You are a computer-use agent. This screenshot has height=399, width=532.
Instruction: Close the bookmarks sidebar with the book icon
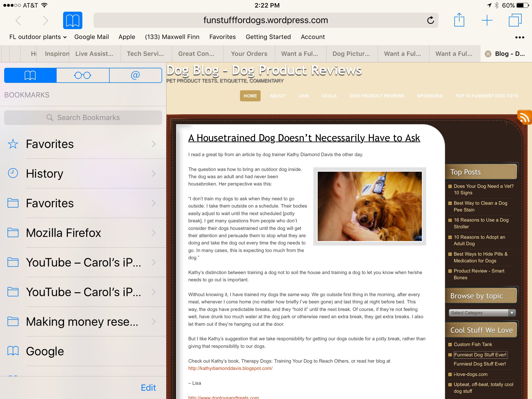tap(73, 20)
